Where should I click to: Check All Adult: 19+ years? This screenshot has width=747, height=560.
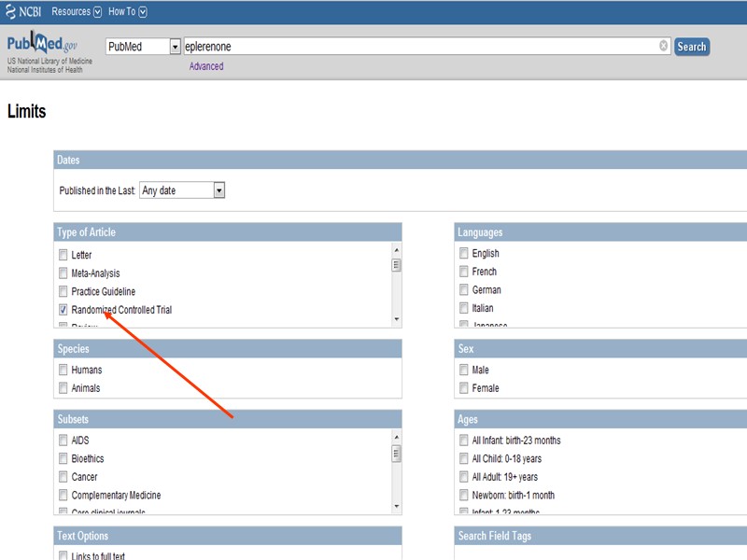click(x=463, y=477)
